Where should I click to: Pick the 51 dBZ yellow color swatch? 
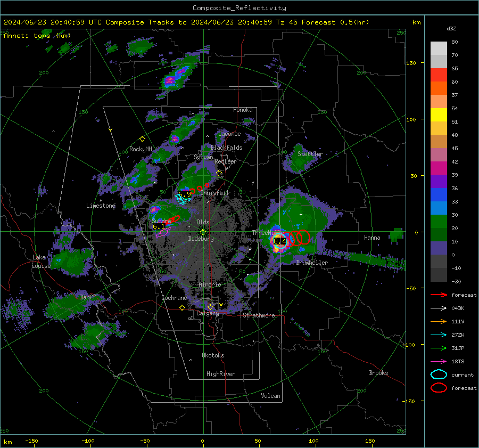(439, 115)
